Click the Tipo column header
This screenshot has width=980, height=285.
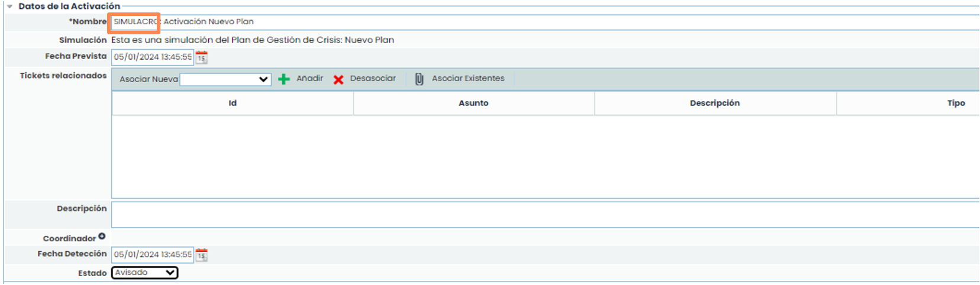tap(955, 103)
